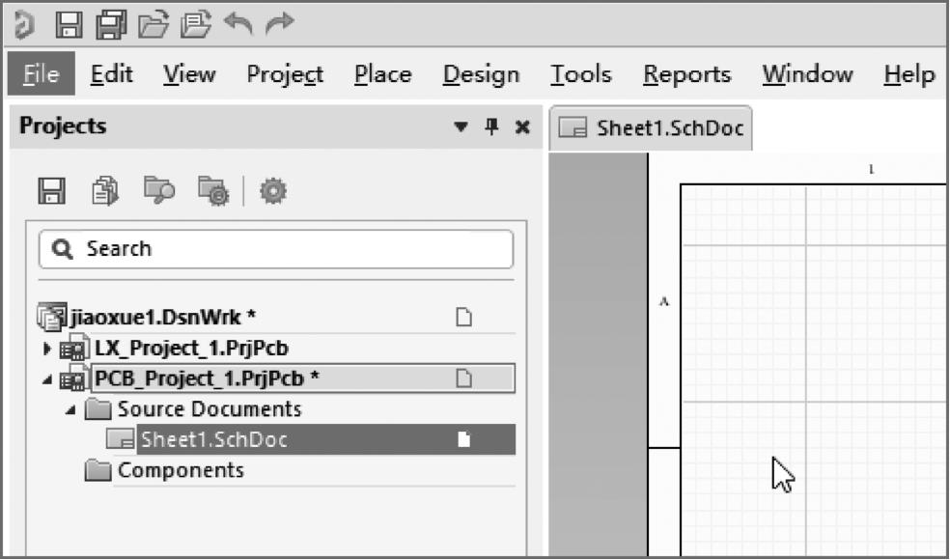Open the Projects panel dropdown arrow
Image resolution: width=950 pixels, height=560 pixels.
pos(461,127)
